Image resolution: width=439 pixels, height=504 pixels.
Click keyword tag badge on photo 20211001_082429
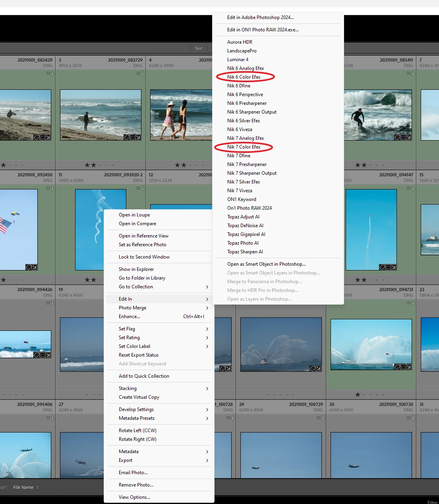coord(37,137)
